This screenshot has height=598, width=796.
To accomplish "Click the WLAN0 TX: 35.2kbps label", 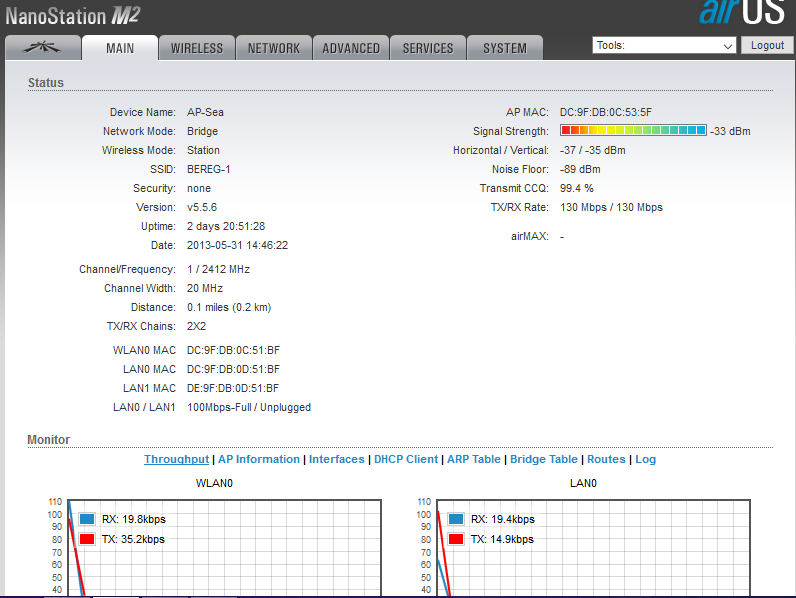I will [133, 539].
